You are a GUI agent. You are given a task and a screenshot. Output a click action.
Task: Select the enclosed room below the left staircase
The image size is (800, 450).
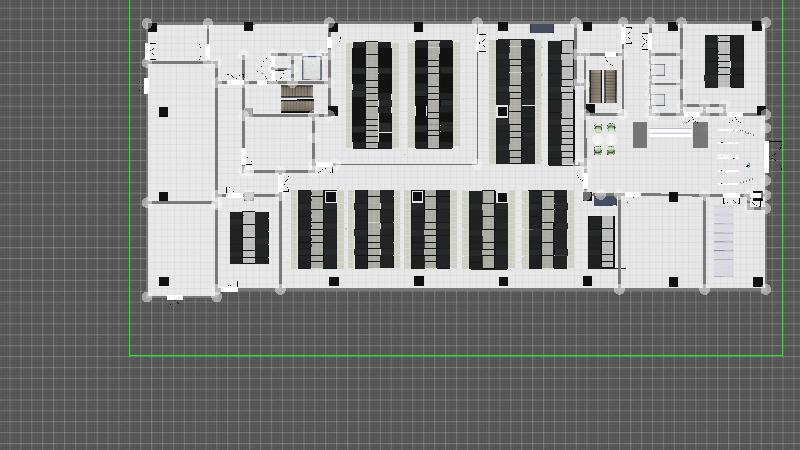tap(279, 143)
